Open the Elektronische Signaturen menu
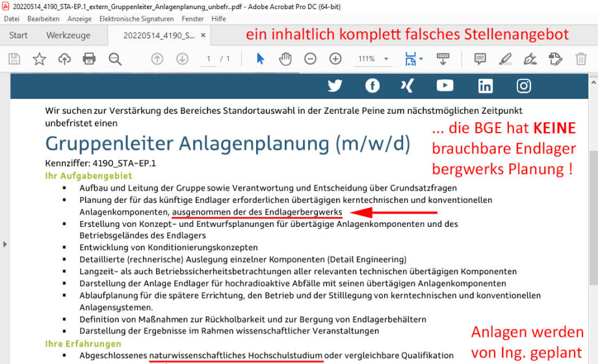 [x=136, y=19]
